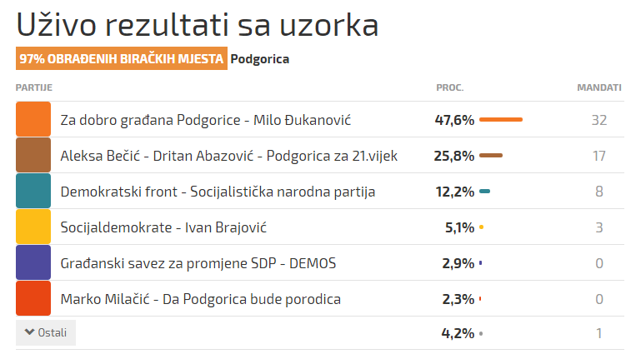The image size is (641, 364).
Task: Click the orange 47,6% progress bar
Action: [501, 119]
